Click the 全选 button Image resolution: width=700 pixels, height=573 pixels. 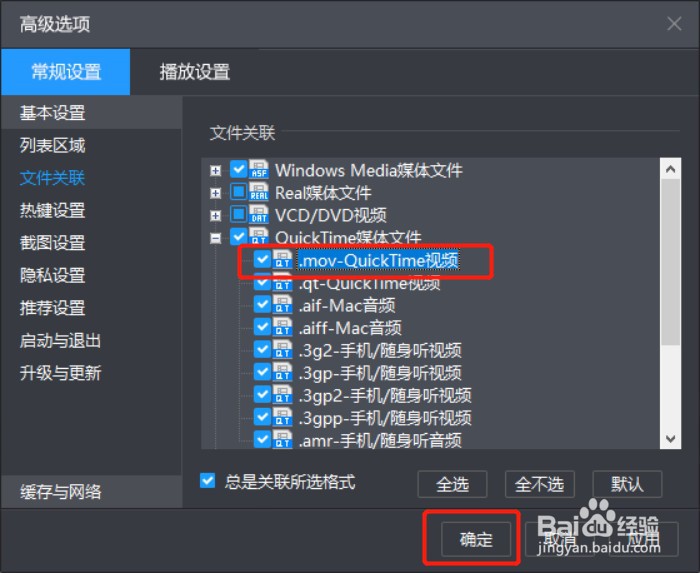click(x=452, y=484)
